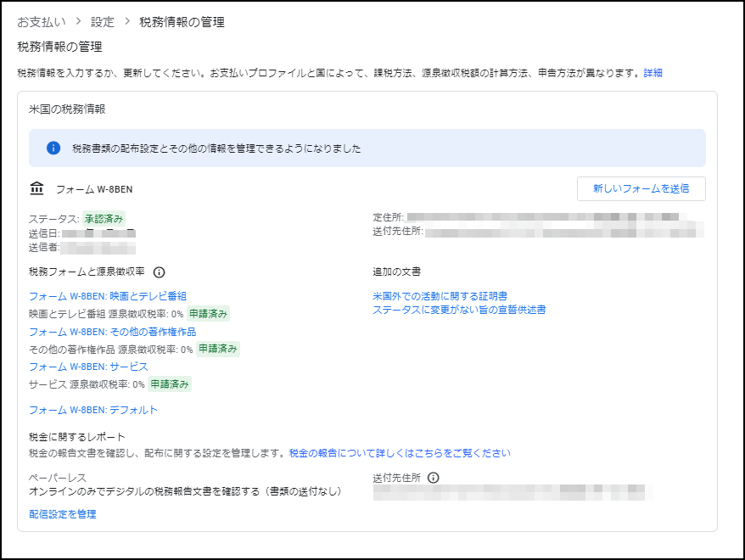Open the 詳細 link in the description
Image resolution: width=745 pixels, height=560 pixels.
(653, 73)
